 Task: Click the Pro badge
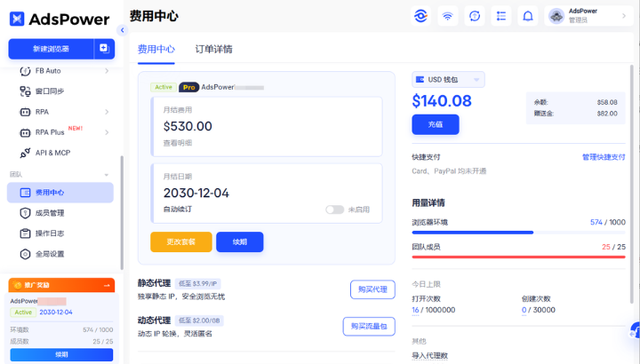(189, 87)
